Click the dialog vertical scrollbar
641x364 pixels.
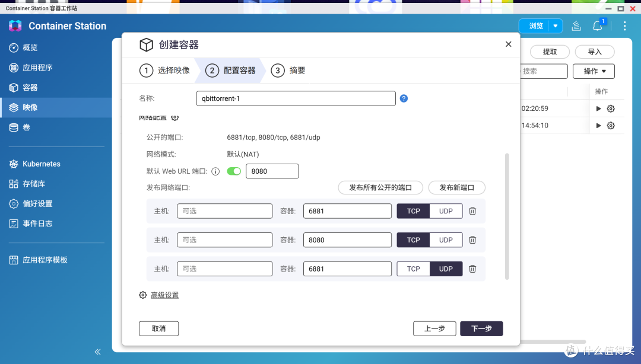click(507, 216)
